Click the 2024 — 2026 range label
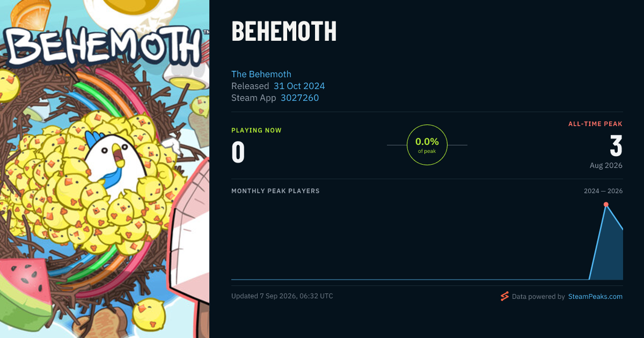Viewport: 644px width, 338px height. 603,191
